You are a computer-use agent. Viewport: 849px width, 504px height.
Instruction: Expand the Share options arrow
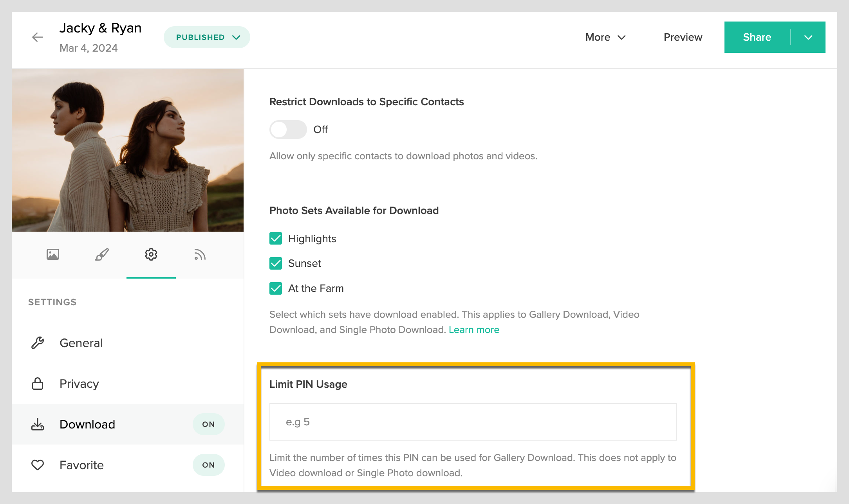pyautogui.click(x=808, y=37)
